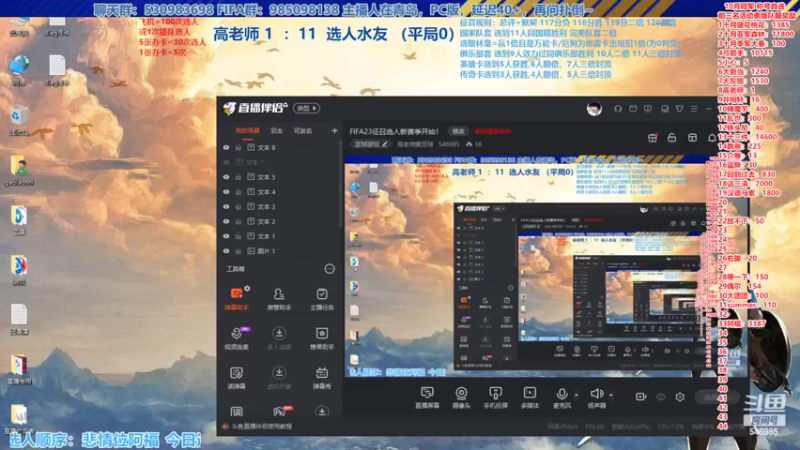Select the 文本 3 layer name

click(x=266, y=207)
